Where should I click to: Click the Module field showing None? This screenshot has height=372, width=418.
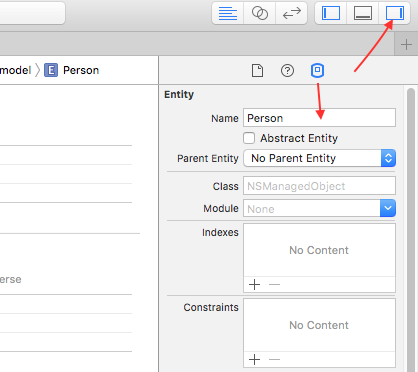[x=312, y=208]
